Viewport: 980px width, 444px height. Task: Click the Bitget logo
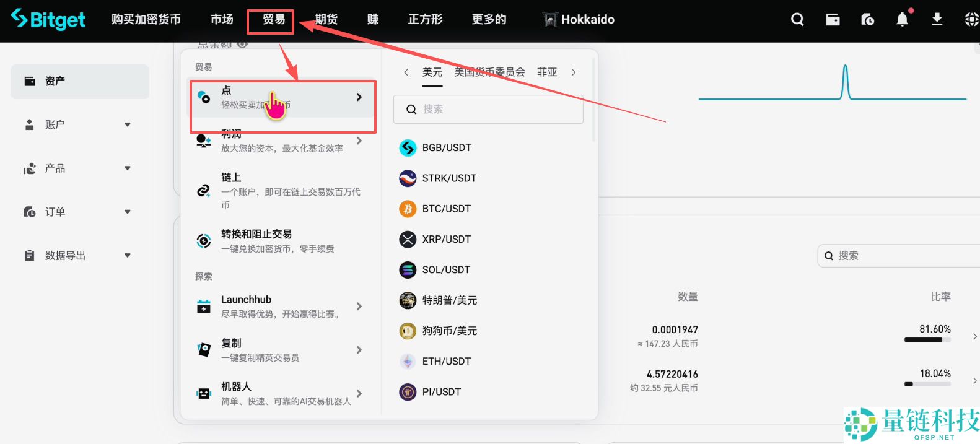(x=48, y=19)
